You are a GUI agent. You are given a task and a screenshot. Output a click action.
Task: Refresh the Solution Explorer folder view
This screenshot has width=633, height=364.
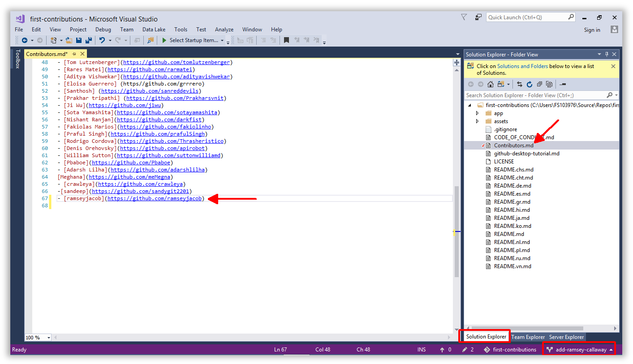529,84
